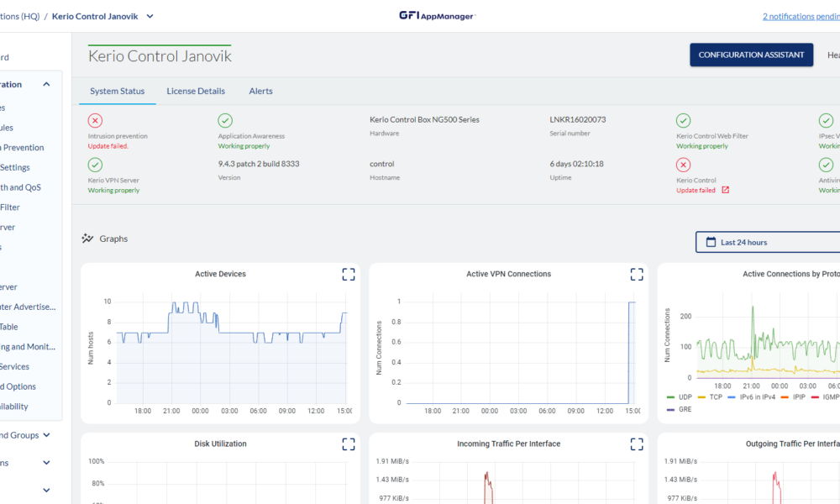
Task: Click the red Intrusion prevention status icon
Action: [x=95, y=121]
